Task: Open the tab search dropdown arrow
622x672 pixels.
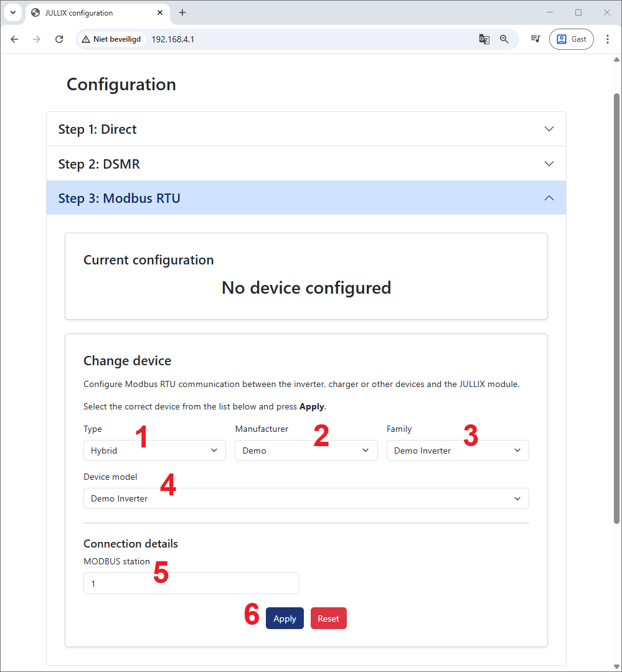Action: pos(13,12)
